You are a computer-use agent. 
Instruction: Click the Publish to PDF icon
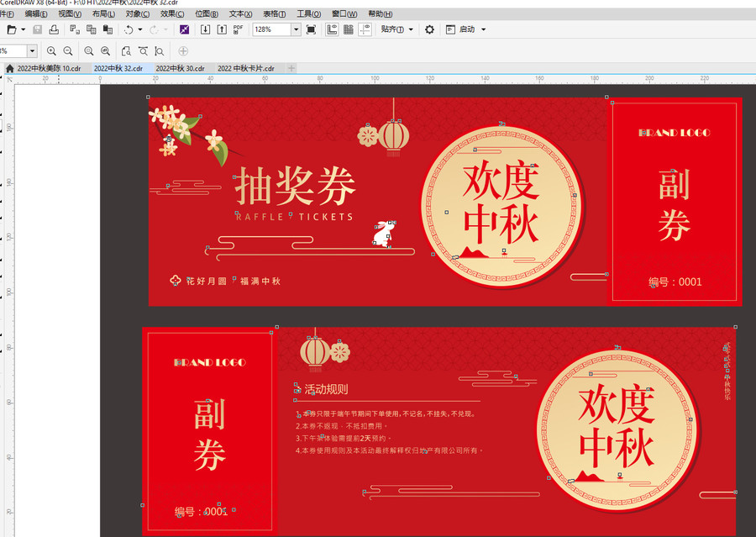pos(238,29)
